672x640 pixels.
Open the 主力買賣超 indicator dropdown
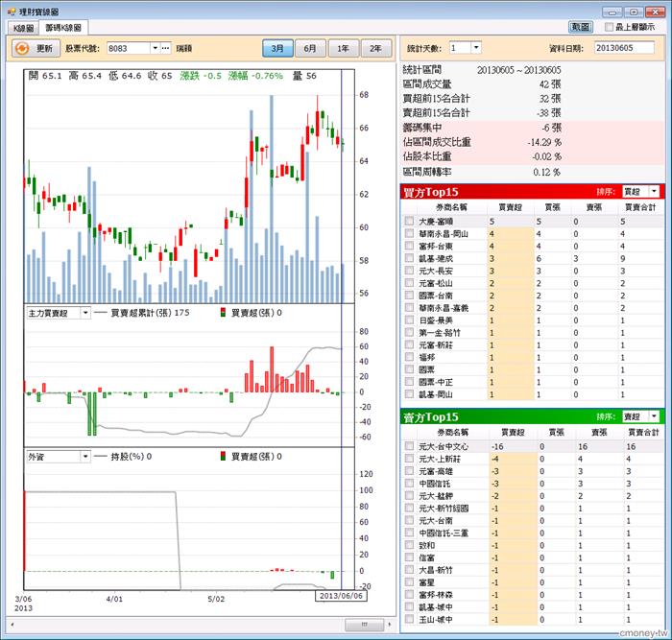85,313
